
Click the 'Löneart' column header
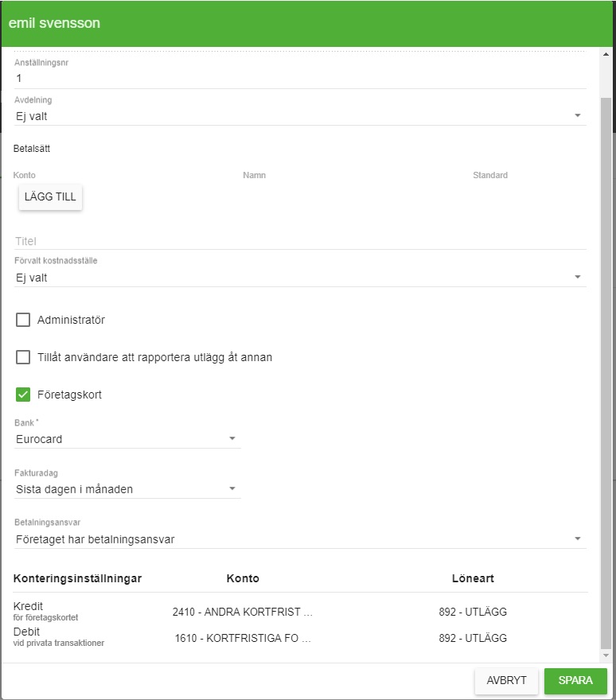point(473,578)
